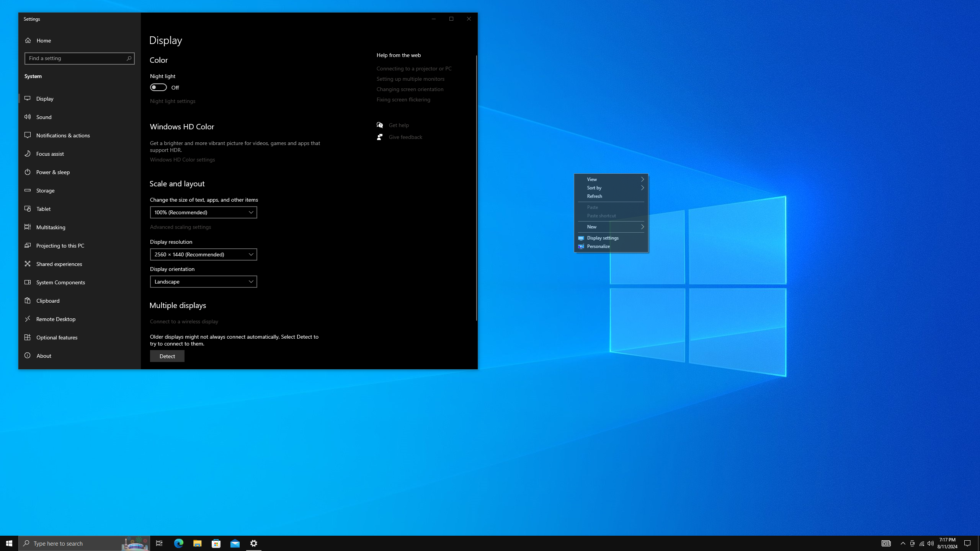Click the Find a setting search box
This screenshot has width=980, height=551.
click(x=76, y=58)
